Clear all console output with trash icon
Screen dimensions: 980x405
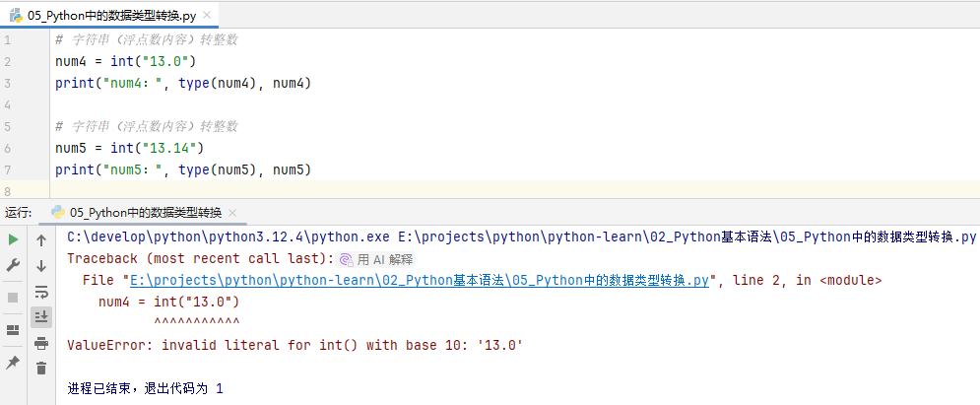tap(41, 368)
